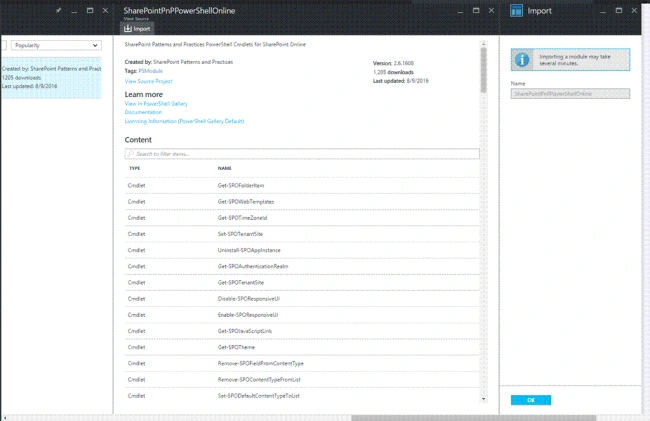650x421 pixels.
Task: Select the Get-SPOFolderItem row
Action: point(302,186)
